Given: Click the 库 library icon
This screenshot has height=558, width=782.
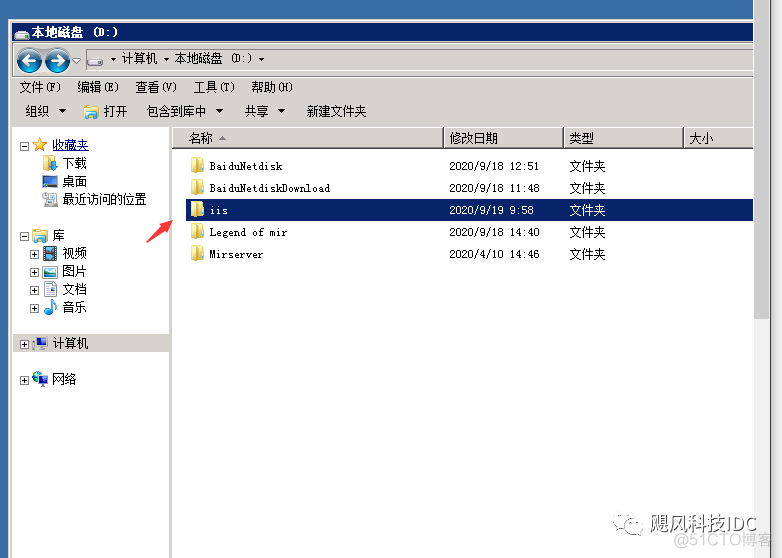Looking at the screenshot, I should pyautogui.click(x=40, y=235).
